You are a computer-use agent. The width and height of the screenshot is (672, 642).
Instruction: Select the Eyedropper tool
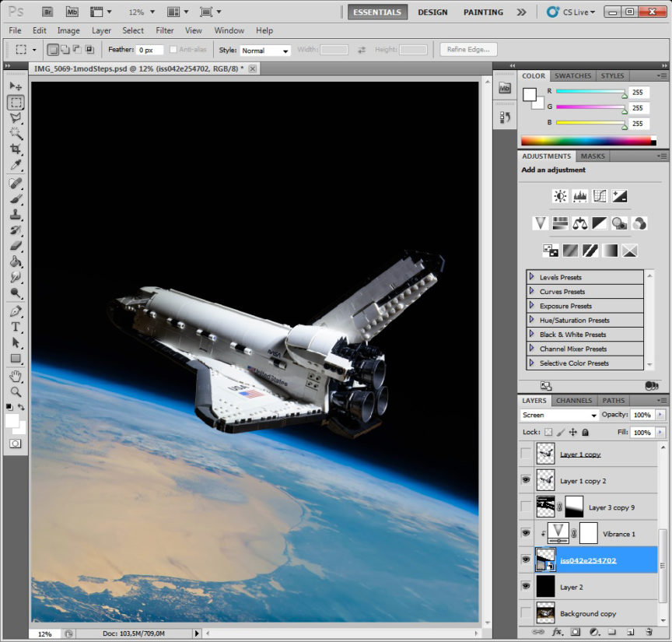[16, 166]
